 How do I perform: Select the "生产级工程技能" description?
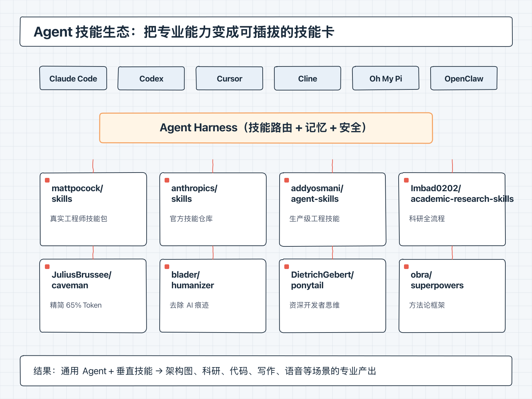(315, 218)
